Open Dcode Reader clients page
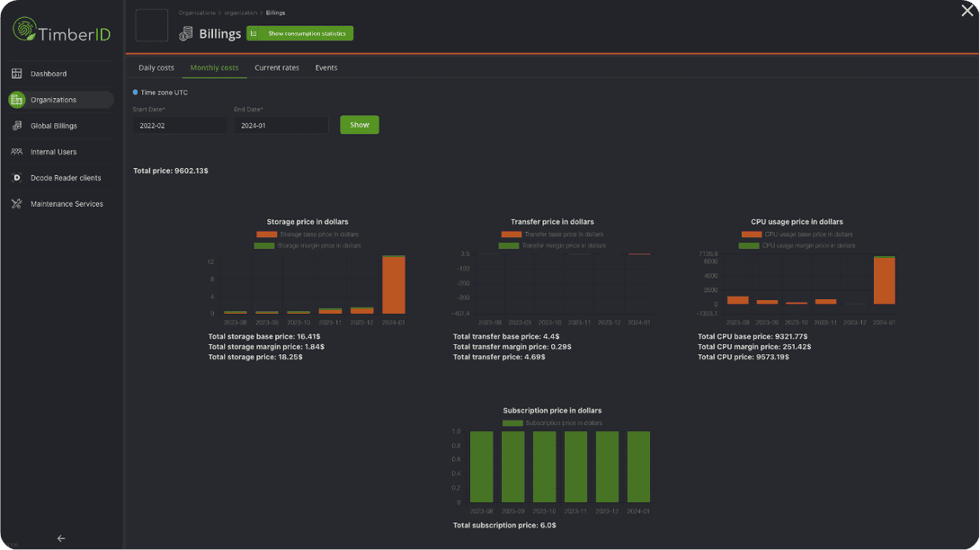 point(66,178)
